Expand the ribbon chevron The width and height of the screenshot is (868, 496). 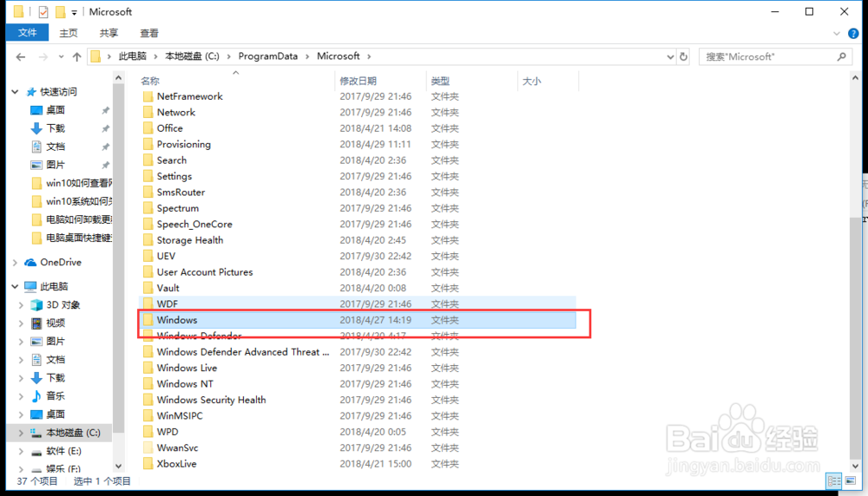tap(837, 34)
